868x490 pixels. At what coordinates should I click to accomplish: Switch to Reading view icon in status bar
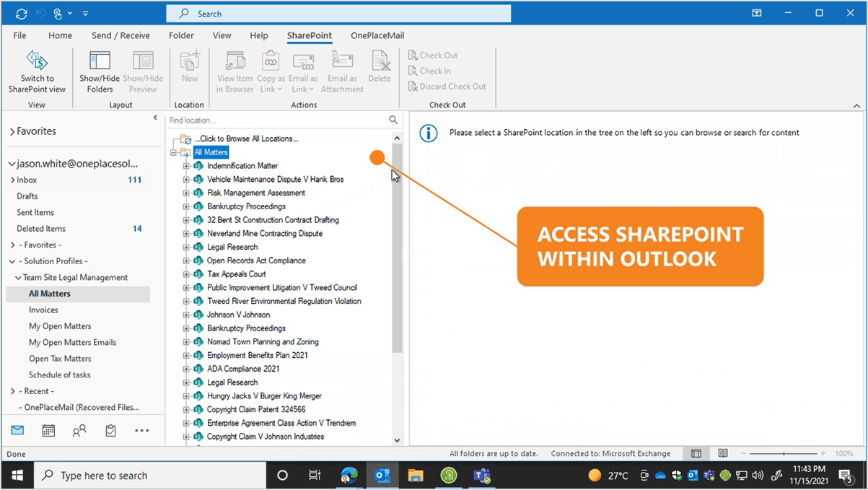(723, 453)
